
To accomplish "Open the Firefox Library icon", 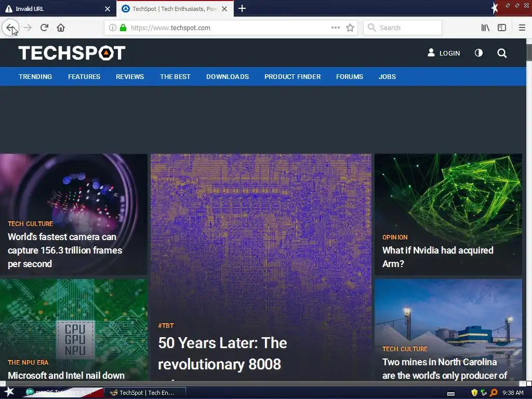I will point(485,28).
